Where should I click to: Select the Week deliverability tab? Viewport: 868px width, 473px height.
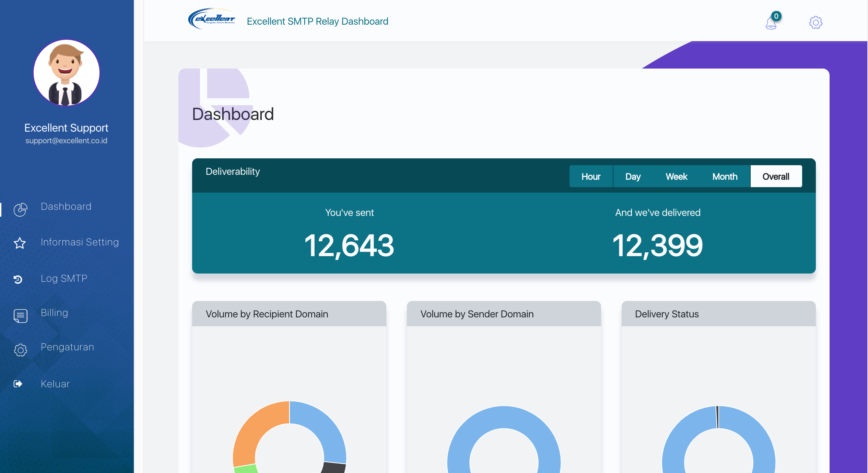[x=676, y=177]
